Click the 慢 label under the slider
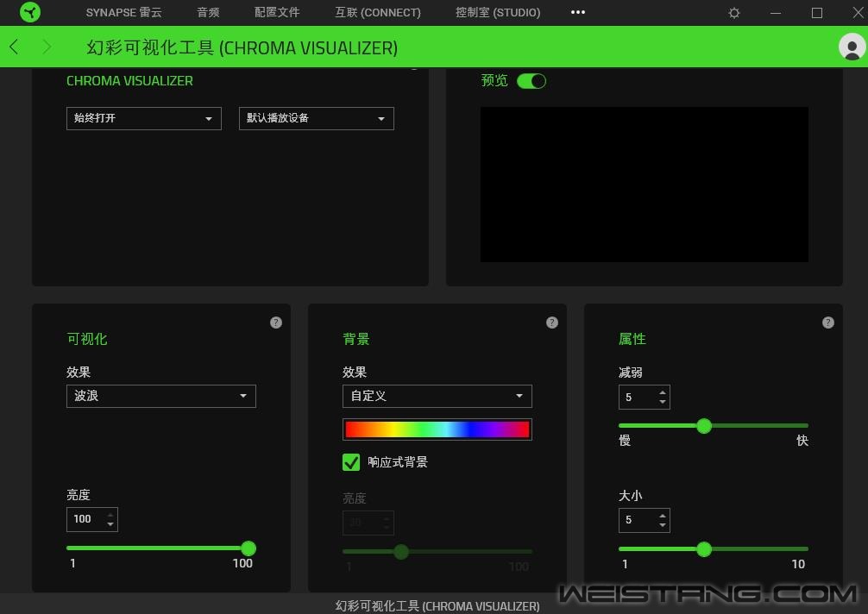This screenshot has height=614, width=868. (x=625, y=441)
